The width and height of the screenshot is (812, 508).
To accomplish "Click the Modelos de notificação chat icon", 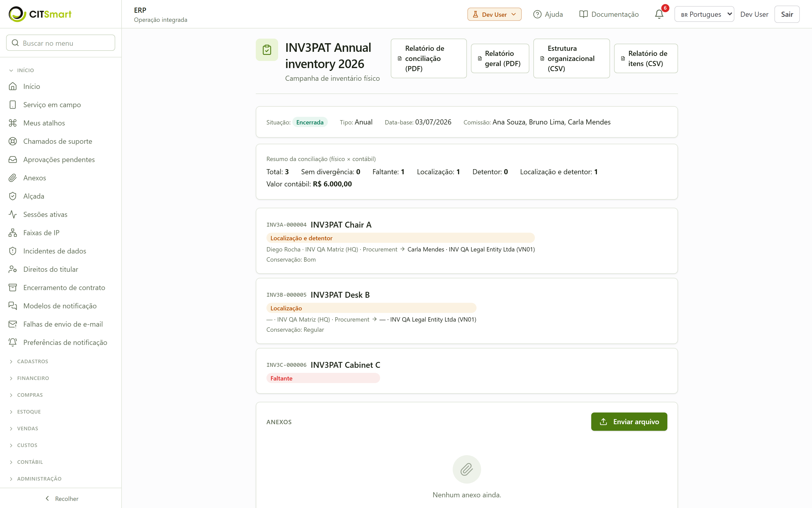I will tap(13, 306).
